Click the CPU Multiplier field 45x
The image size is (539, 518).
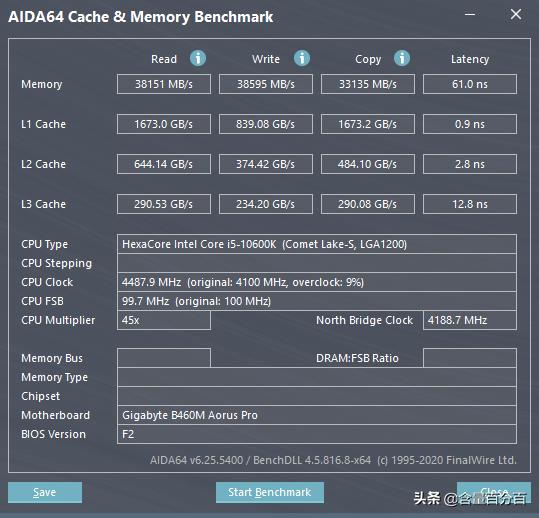[164, 320]
